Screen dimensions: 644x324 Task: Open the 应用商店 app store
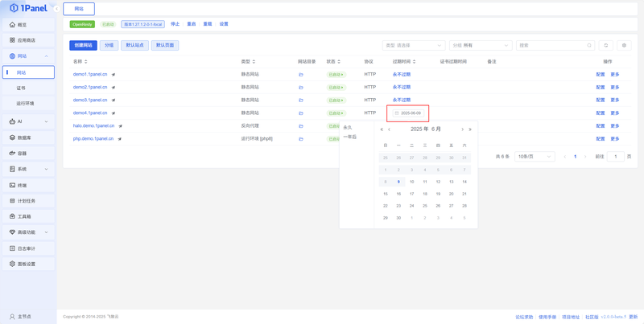[28, 40]
